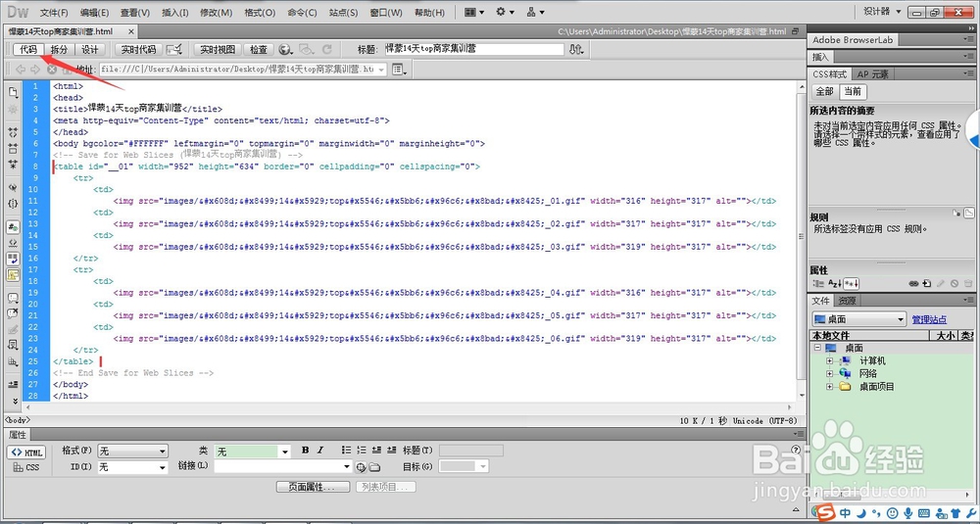Screen dimensions: 980x524
Task: Click the browser Back arrow
Action: 21,70
